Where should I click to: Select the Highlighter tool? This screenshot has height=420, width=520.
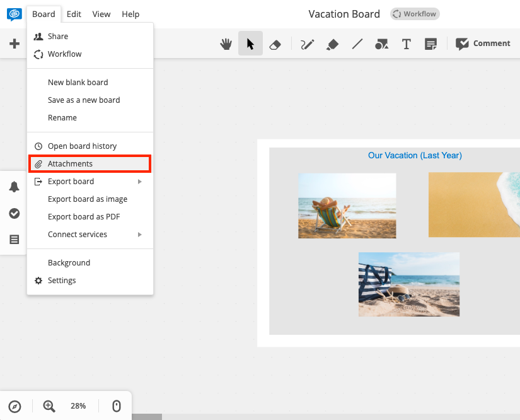click(x=332, y=44)
